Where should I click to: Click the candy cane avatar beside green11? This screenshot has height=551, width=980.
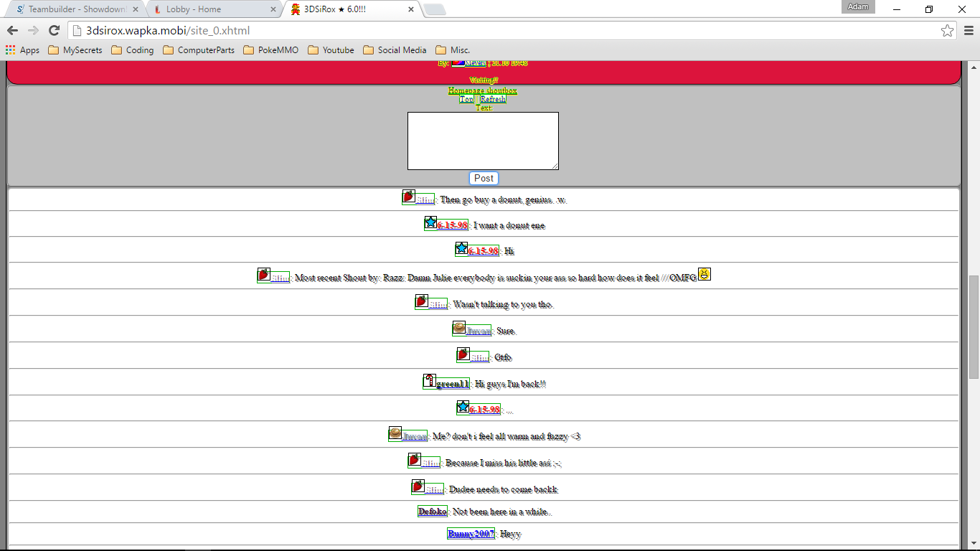tap(429, 381)
